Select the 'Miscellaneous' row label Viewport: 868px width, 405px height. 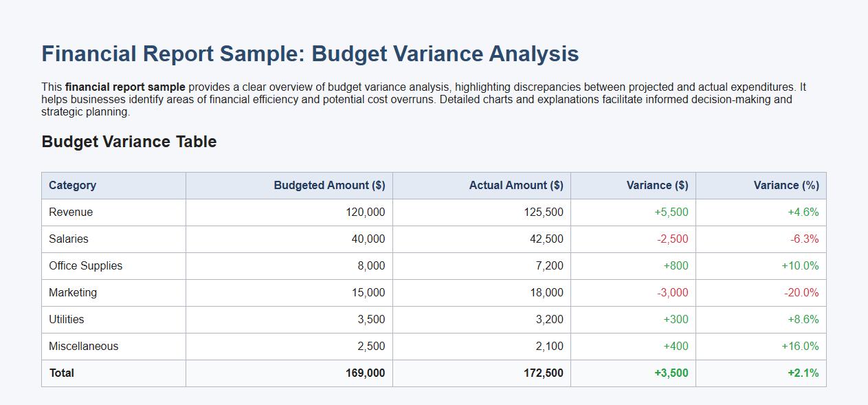pos(82,346)
